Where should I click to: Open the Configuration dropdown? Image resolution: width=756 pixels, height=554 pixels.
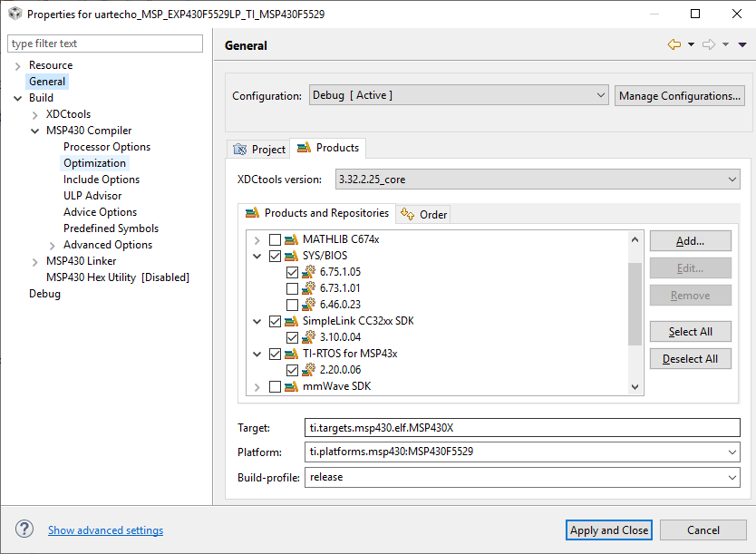coord(459,95)
